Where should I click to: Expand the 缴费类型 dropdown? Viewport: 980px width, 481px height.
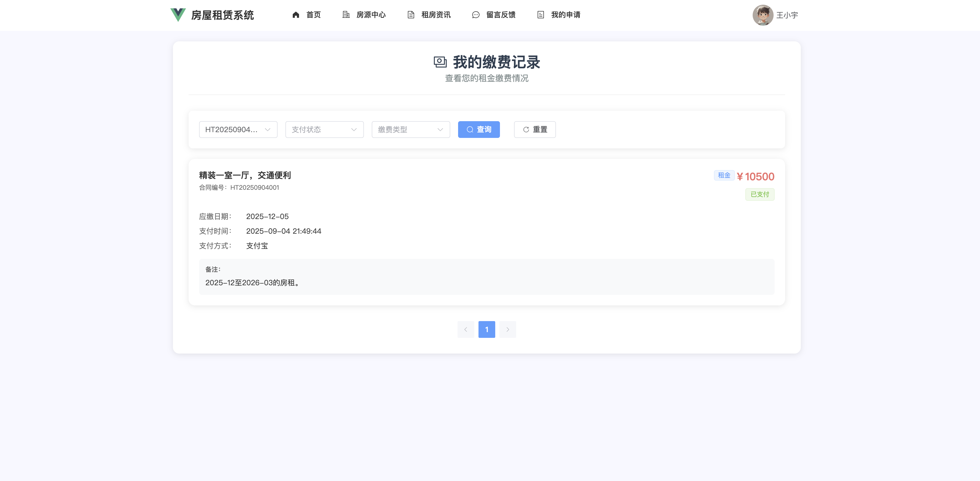click(x=411, y=129)
